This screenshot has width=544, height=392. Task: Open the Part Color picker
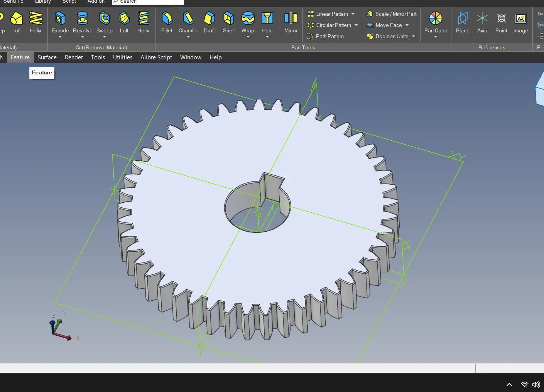436,19
